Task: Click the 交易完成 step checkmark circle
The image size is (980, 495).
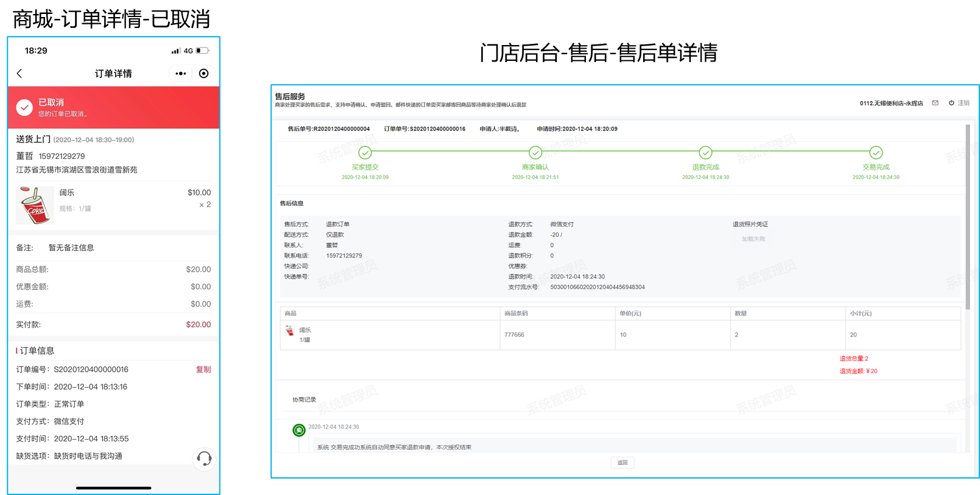Action: click(876, 152)
